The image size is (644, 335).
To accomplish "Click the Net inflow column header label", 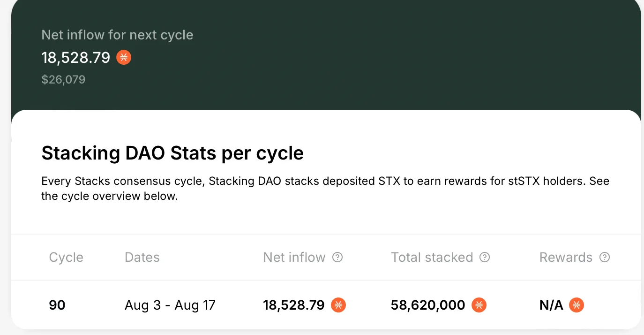I will pos(294,257).
